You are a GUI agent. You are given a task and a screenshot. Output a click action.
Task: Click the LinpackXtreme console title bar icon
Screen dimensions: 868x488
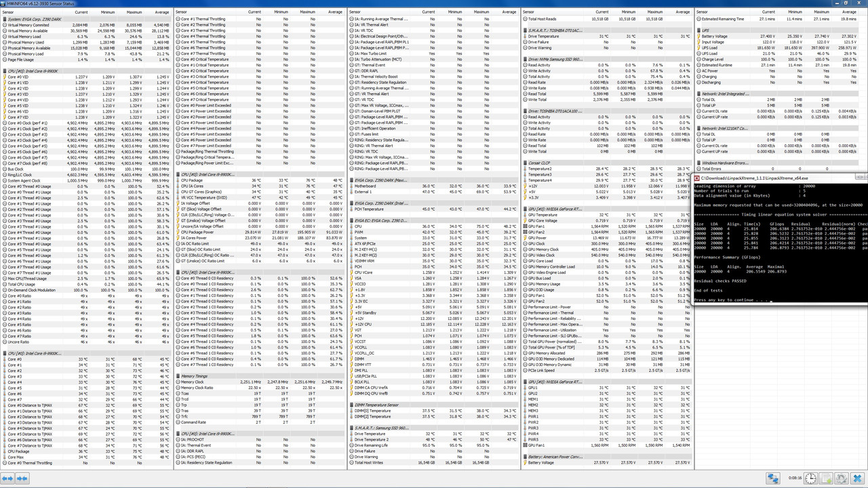[698, 178]
